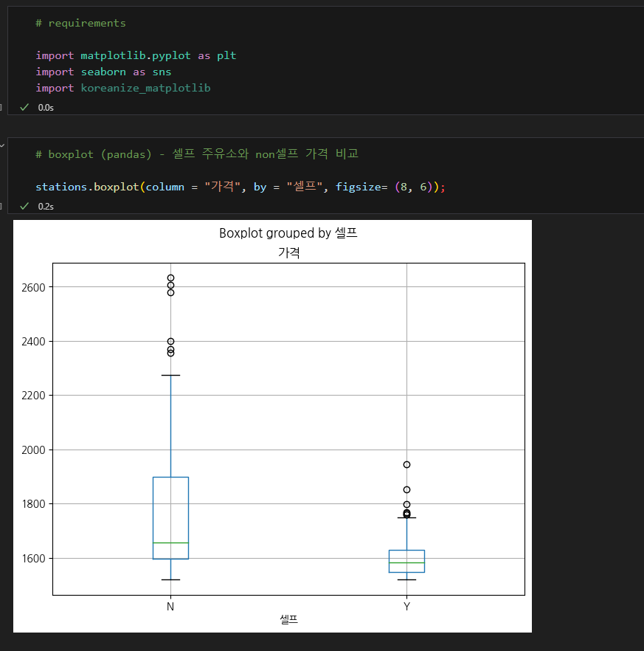Viewport: 644px width, 651px height.
Task: Click the N group box in the boxplot
Action: pos(170,518)
